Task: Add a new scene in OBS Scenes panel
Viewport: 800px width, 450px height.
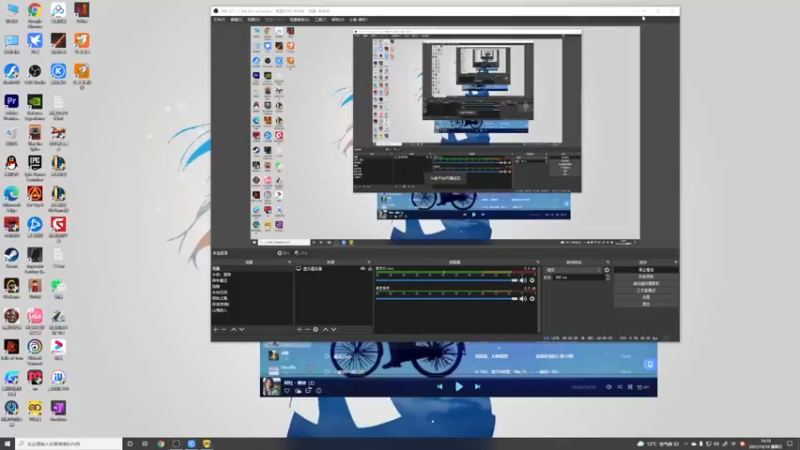Action: pos(215,330)
